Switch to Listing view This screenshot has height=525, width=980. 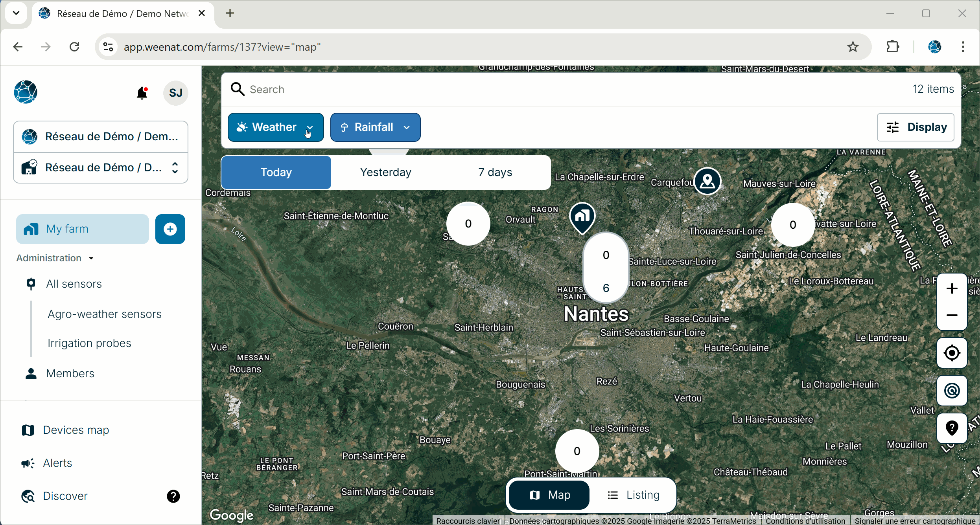click(x=634, y=495)
